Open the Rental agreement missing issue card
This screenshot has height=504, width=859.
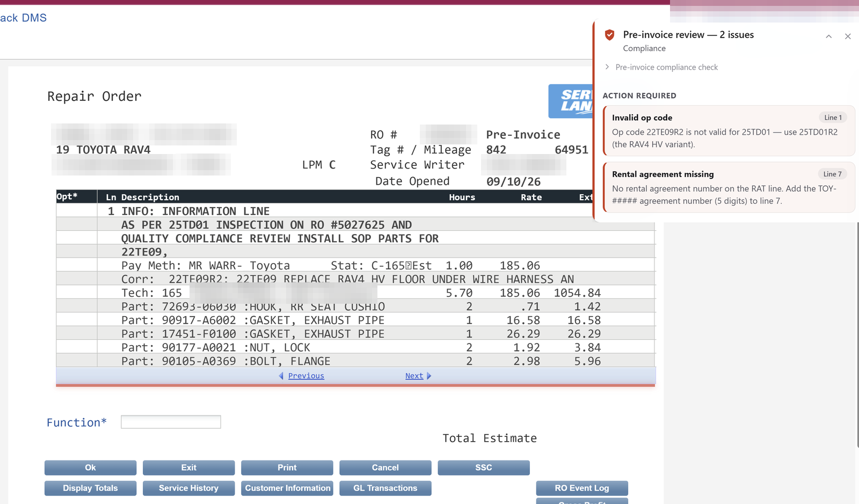click(729, 187)
